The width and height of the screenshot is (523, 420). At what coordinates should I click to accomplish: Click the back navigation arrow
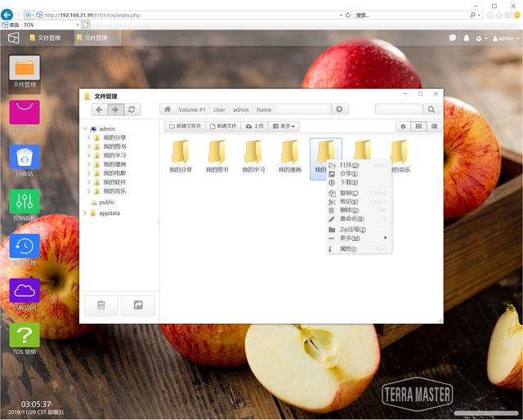click(x=99, y=109)
